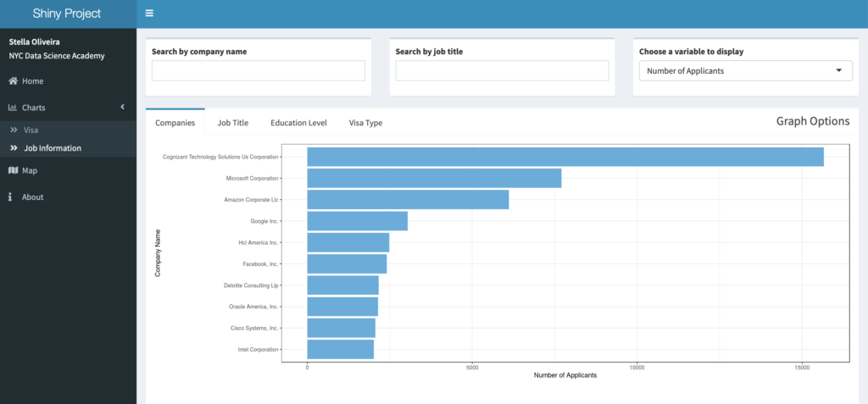Viewport: 868px width, 404px height.
Task: Click the Facebook, Inc. bar
Action: point(347,264)
